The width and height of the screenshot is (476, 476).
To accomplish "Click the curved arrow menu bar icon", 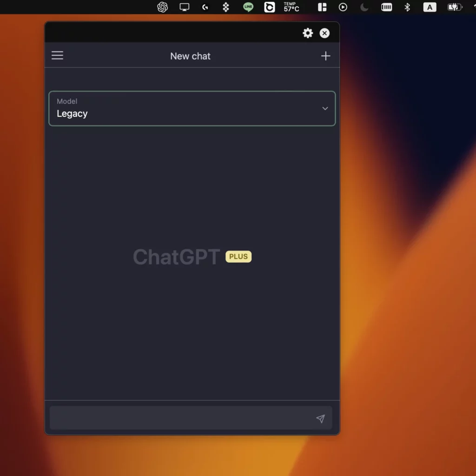I will pos(205,7).
